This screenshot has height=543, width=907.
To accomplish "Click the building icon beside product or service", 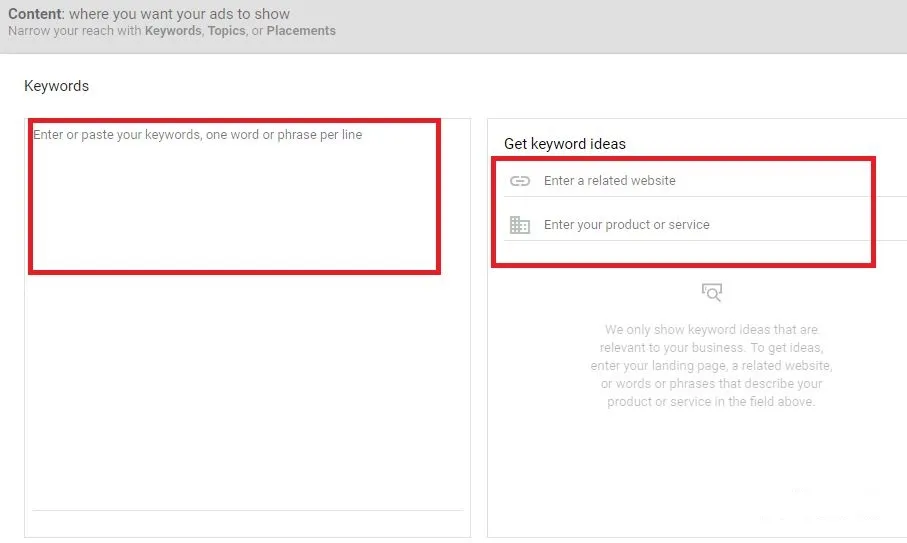I will tap(519, 225).
